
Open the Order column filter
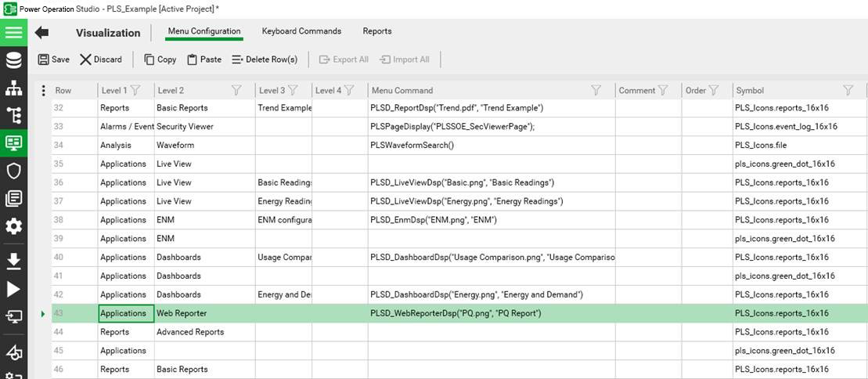coord(714,90)
